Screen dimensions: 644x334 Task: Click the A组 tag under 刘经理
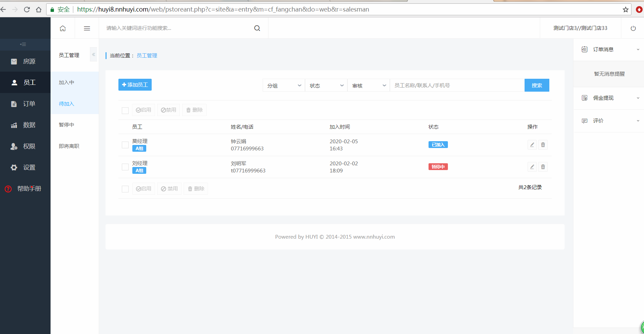[x=139, y=170]
